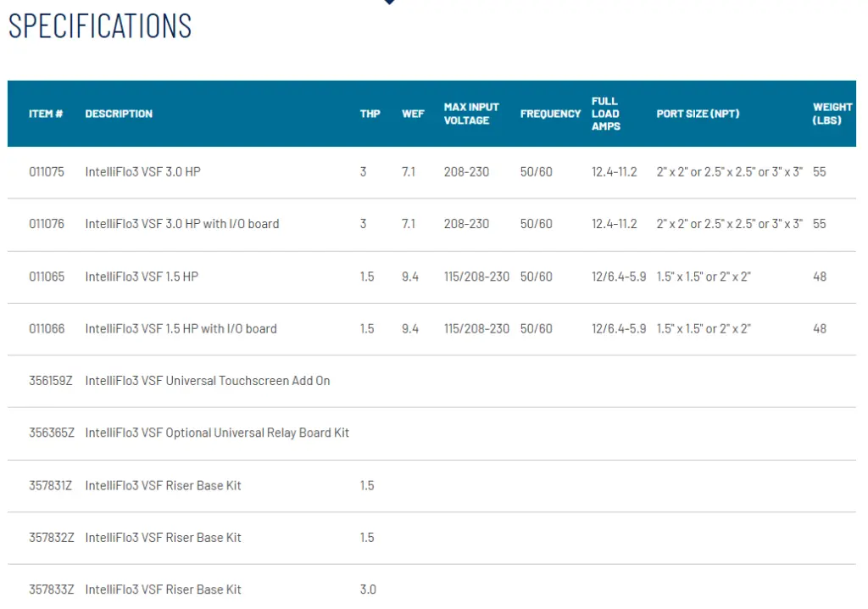This screenshot has height=609, width=868.
Task: Click WEF value 9.4 for item 011066
Action: coord(410,328)
